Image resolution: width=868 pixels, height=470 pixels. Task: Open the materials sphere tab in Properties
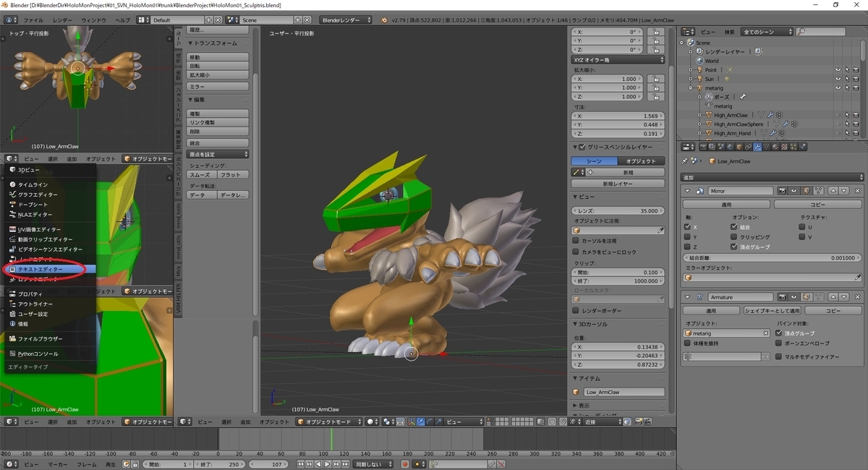[x=775, y=147]
